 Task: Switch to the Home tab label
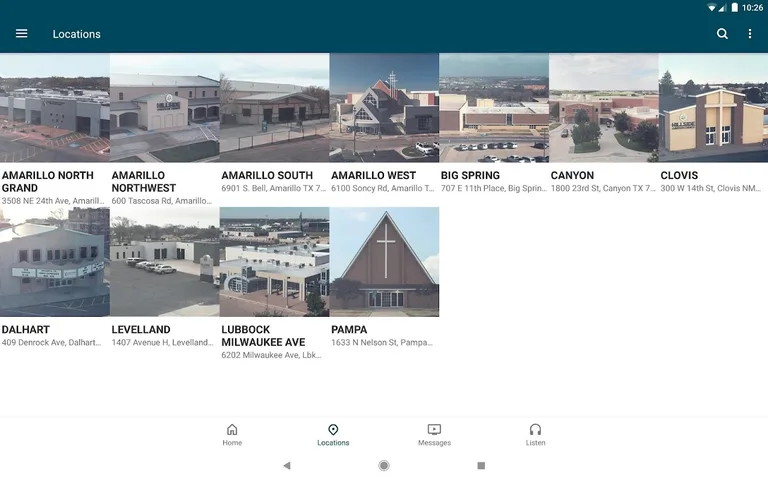tap(232, 443)
